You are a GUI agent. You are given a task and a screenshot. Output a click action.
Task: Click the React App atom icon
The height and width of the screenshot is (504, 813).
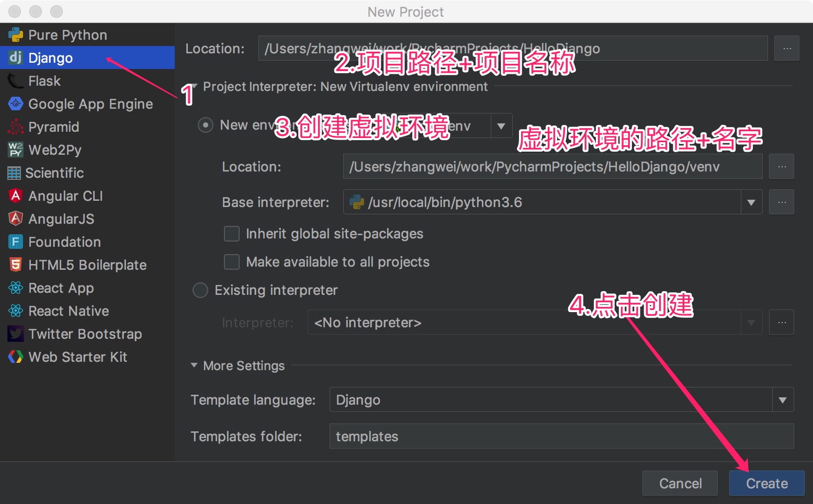click(x=16, y=288)
